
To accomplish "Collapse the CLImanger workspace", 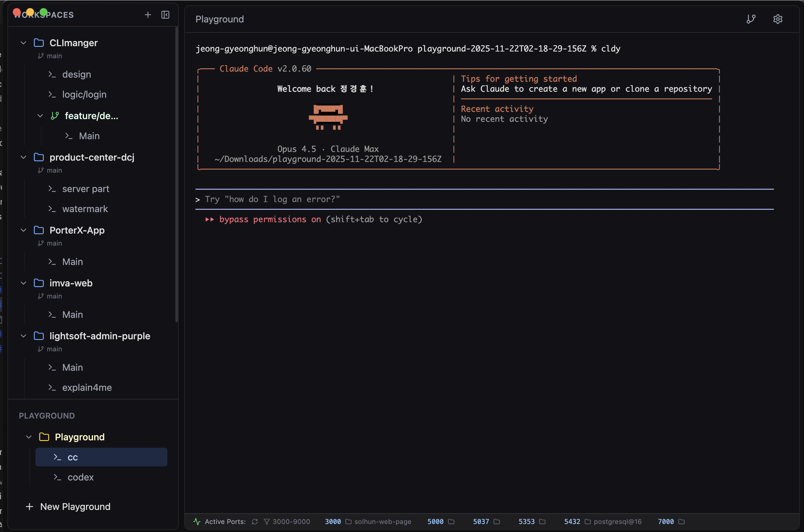I will (x=23, y=43).
